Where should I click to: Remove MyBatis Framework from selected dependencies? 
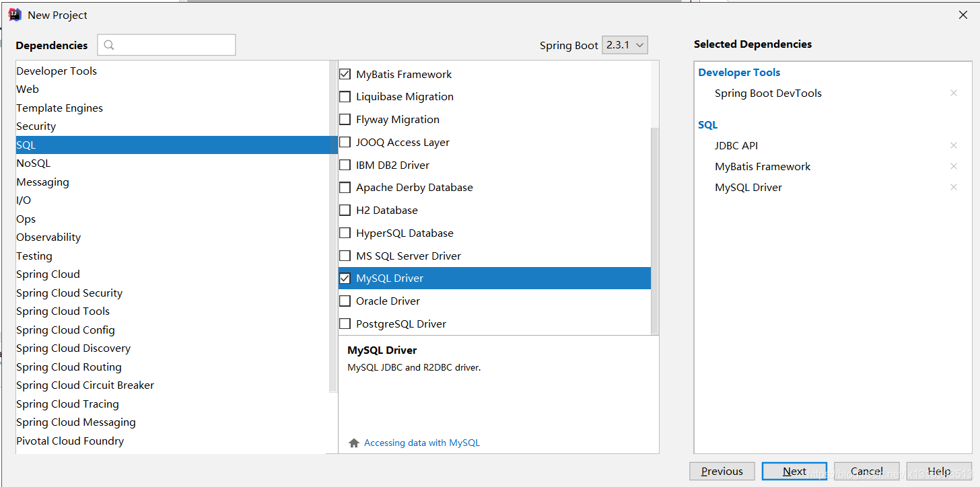pyautogui.click(x=953, y=167)
